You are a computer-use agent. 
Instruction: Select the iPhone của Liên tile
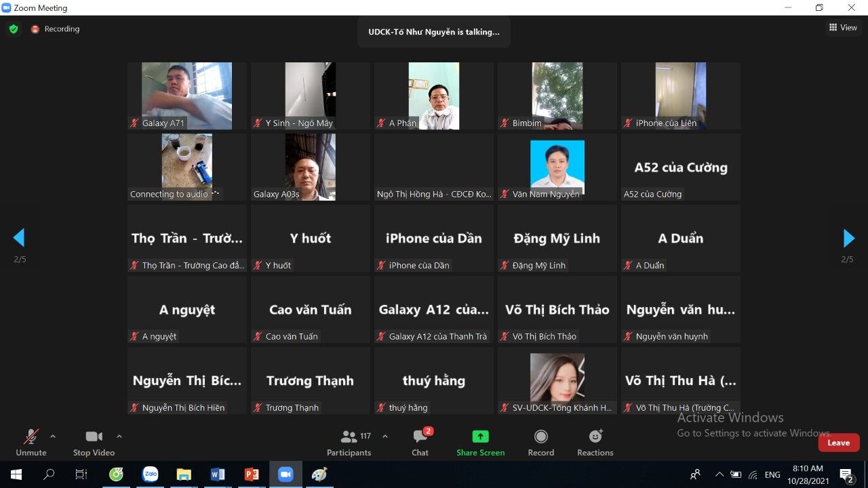click(x=681, y=96)
